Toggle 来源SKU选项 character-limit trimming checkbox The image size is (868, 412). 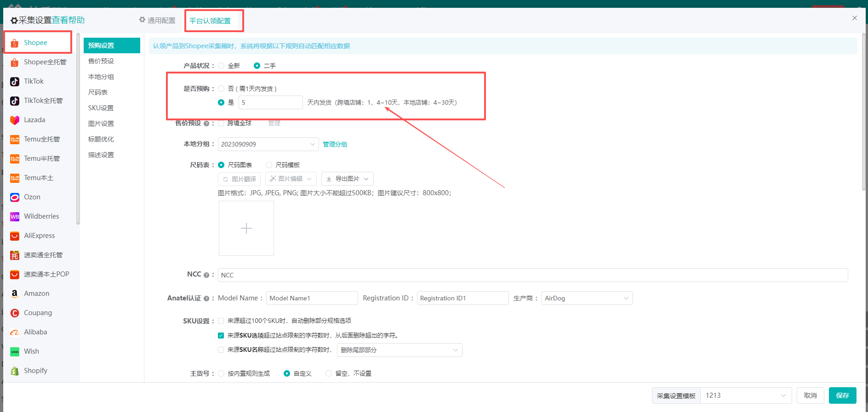(x=221, y=335)
